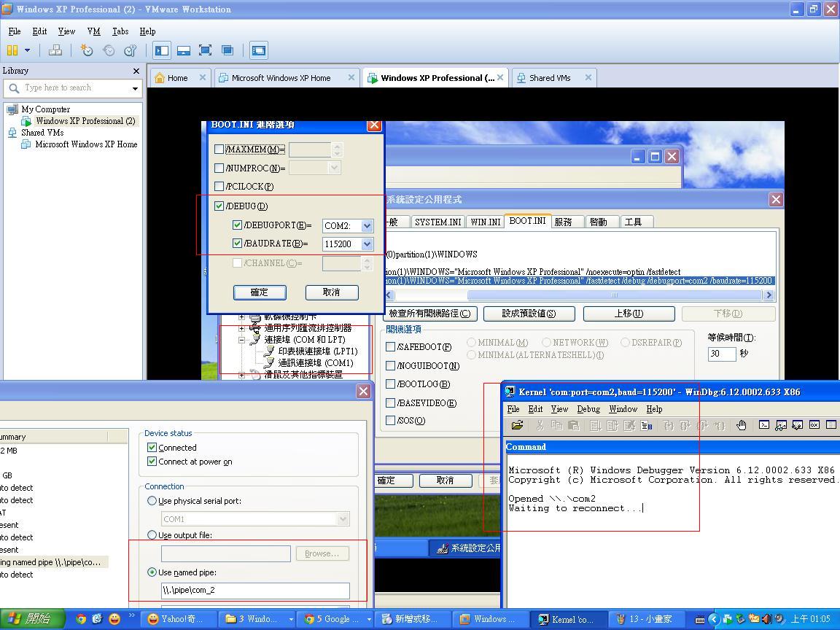This screenshot has height=630, width=840.
Task: Open the physical serial port COM1 dropdown
Action: tap(343, 518)
